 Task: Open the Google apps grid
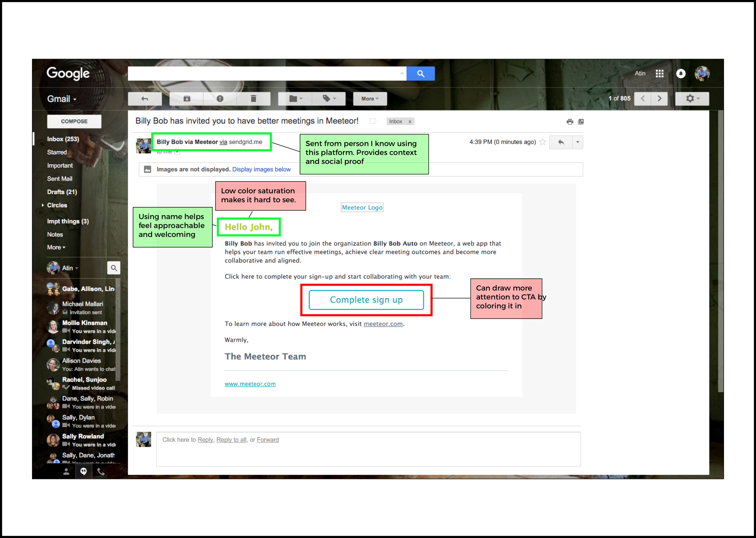point(659,74)
